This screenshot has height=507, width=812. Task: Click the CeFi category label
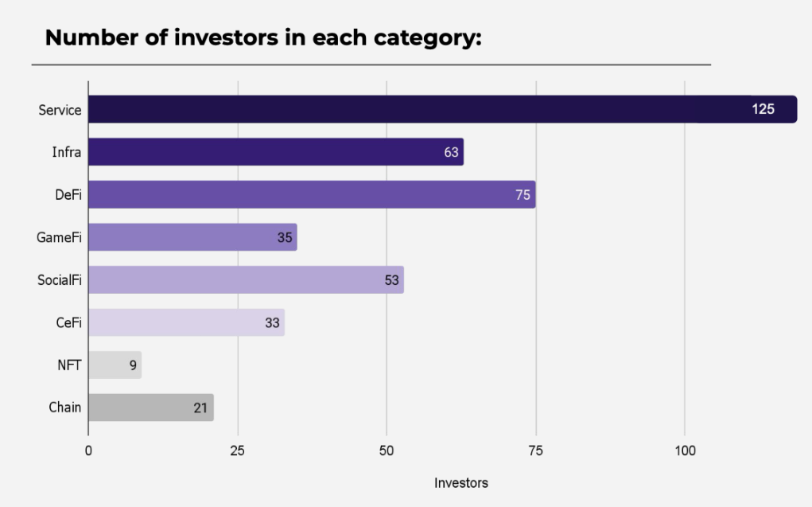(69, 322)
